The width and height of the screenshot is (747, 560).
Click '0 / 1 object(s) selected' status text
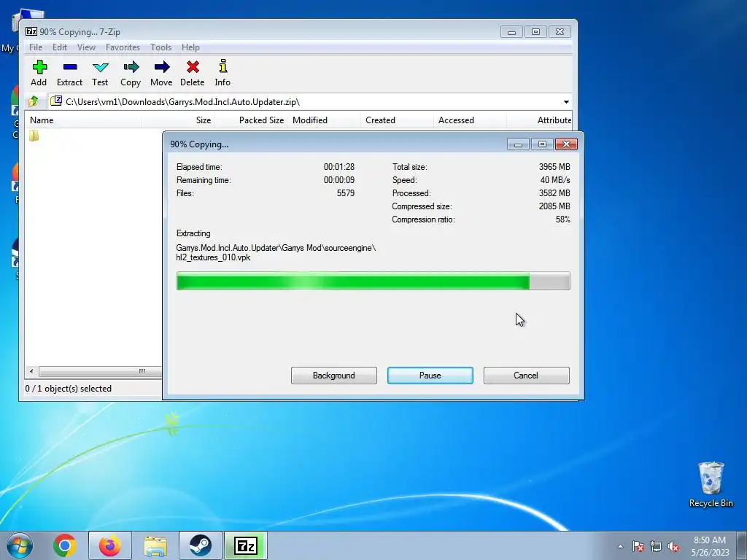click(x=69, y=389)
